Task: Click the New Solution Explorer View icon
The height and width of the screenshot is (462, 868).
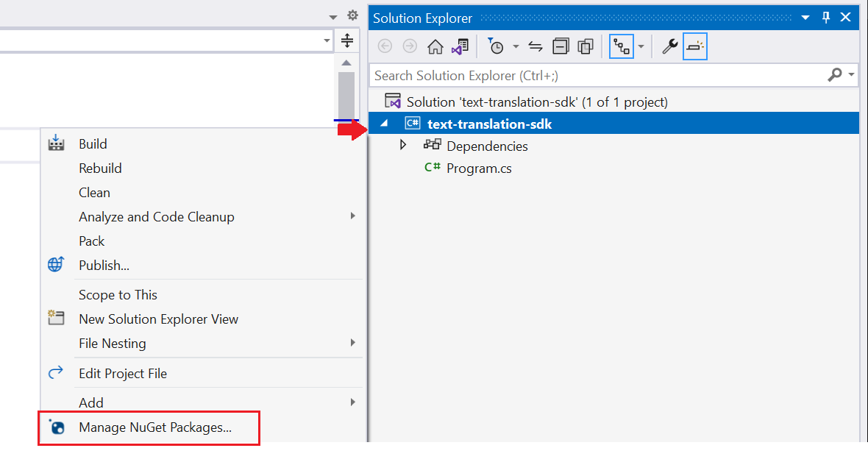Action: pyautogui.click(x=56, y=319)
